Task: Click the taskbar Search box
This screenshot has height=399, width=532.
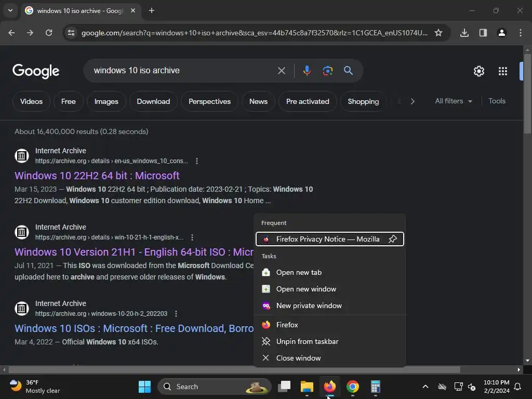Action: click(x=215, y=387)
